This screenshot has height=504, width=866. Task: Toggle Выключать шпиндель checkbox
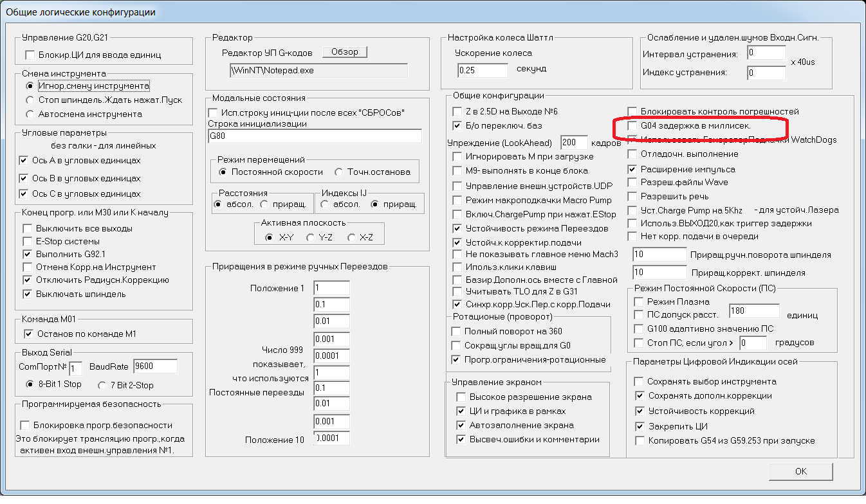pos(27,294)
